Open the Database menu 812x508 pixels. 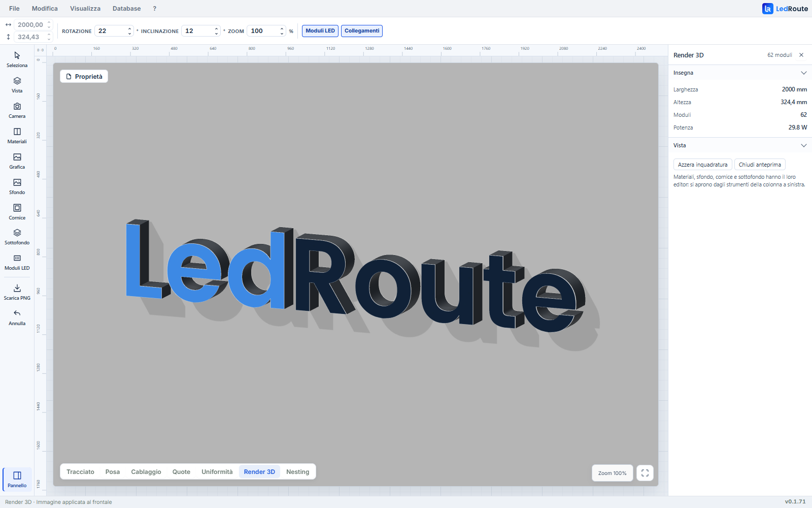[127, 9]
